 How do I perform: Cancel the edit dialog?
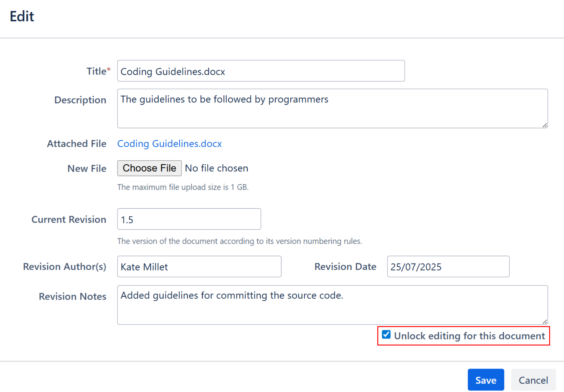[533, 380]
